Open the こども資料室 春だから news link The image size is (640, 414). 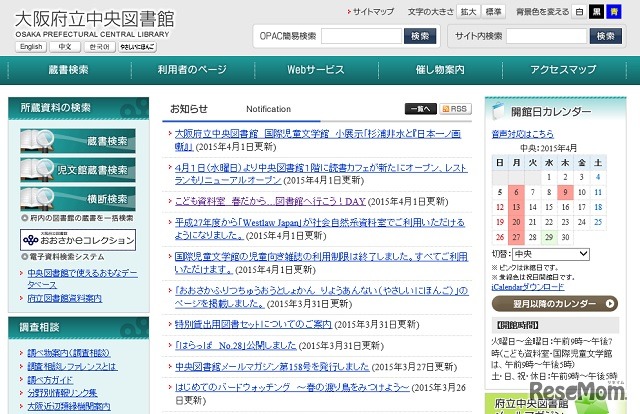click(x=270, y=201)
